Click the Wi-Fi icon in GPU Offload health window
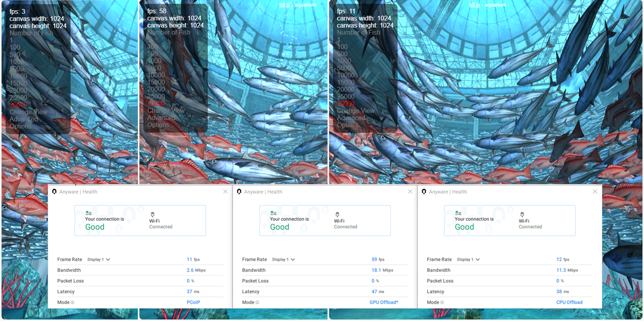Viewport: 644px width, 322px height. (x=337, y=214)
